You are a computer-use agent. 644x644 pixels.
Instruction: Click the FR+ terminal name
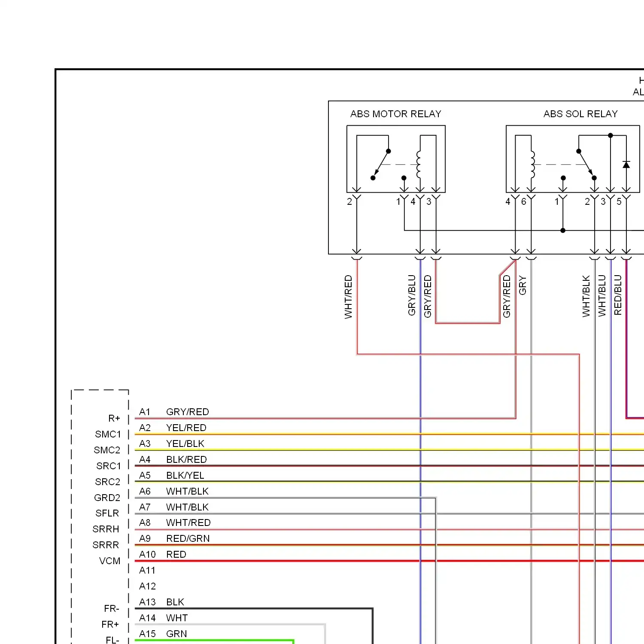pyautogui.click(x=110, y=624)
